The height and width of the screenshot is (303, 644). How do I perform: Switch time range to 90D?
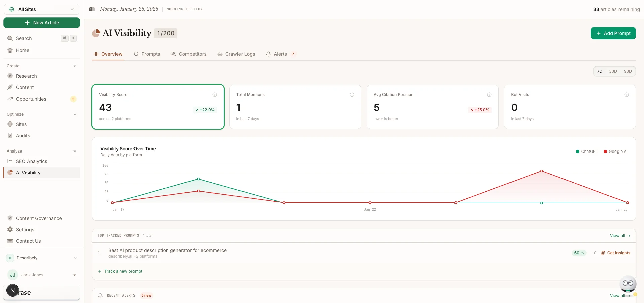(628, 71)
